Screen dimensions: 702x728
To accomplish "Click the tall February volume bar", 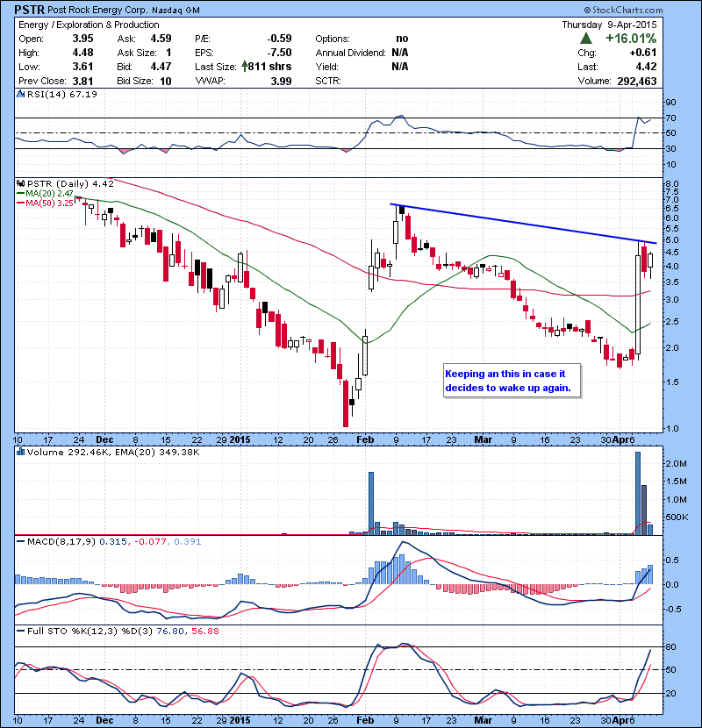I will (371, 503).
